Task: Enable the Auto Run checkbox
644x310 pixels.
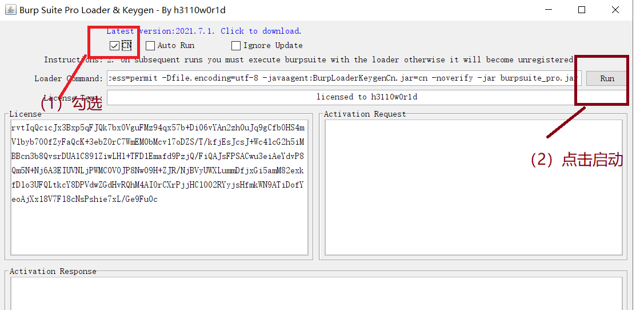Action: click(x=150, y=46)
